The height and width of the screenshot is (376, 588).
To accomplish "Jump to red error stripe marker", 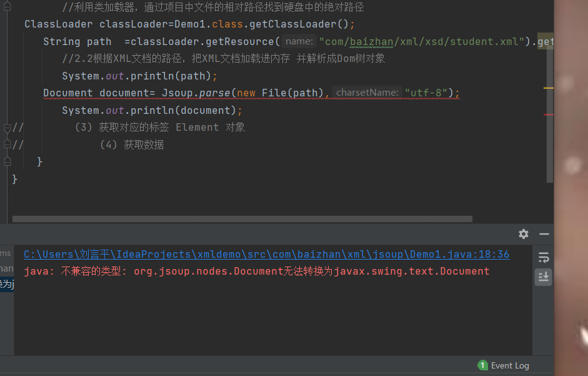I will pyautogui.click(x=549, y=114).
